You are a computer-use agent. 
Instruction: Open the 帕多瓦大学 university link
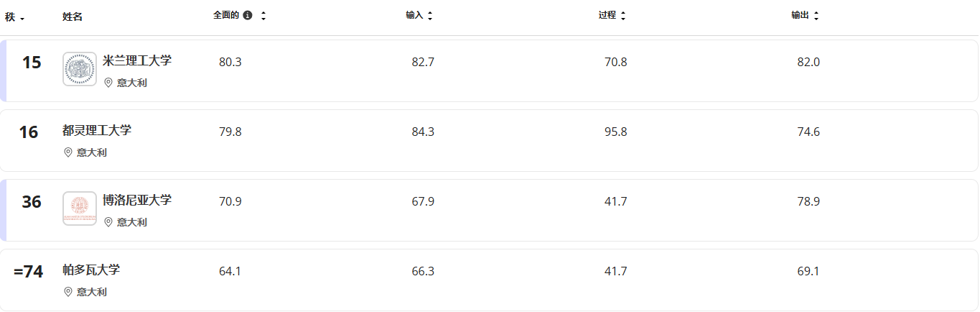[x=91, y=270]
